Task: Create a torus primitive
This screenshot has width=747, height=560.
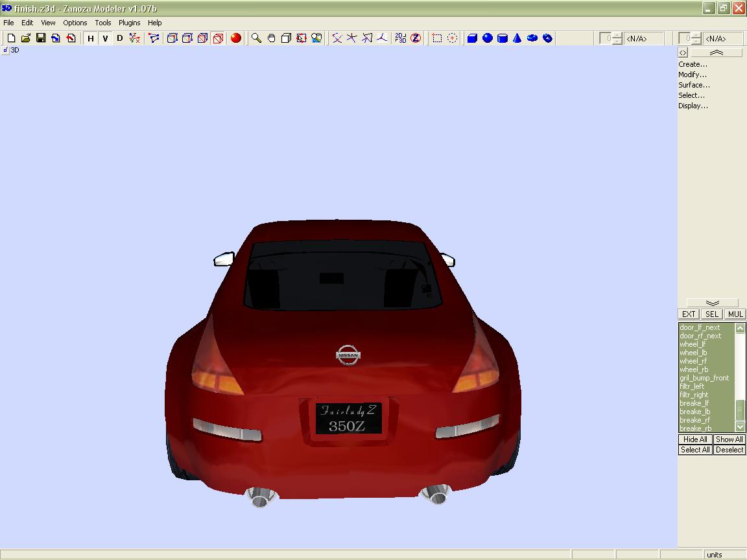Action: pyautogui.click(x=532, y=38)
